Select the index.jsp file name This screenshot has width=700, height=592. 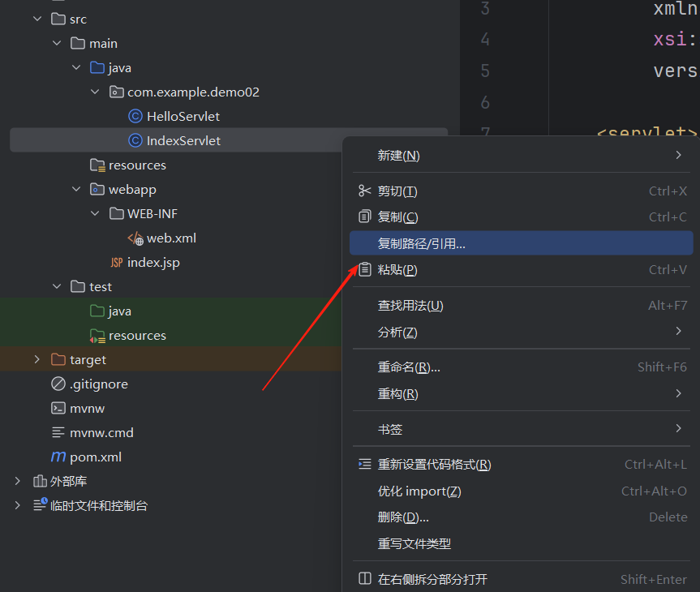click(x=153, y=263)
